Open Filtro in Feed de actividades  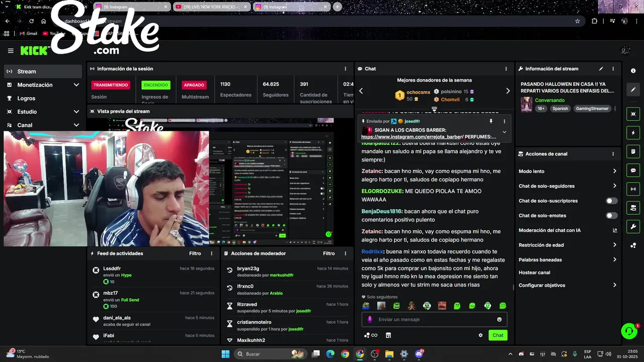click(195, 253)
